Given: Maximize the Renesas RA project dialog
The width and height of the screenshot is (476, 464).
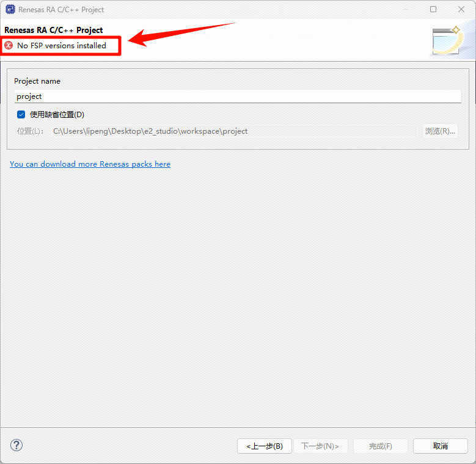Looking at the screenshot, I should tap(433, 9).
